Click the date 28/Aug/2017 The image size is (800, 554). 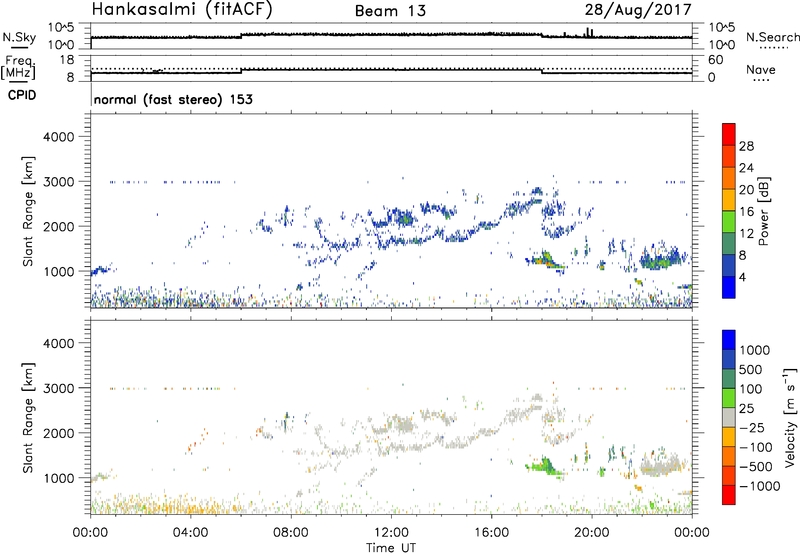[638, 10]
